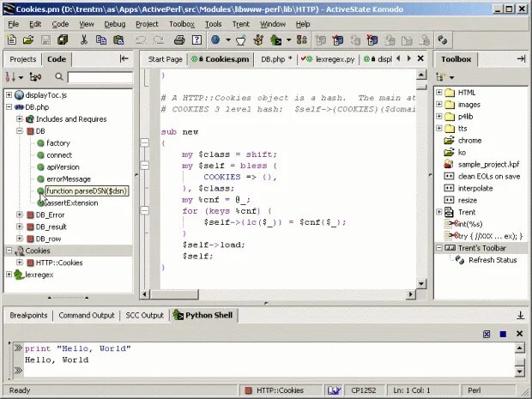Click the editor's down scroll arrow

click(421, 284)
